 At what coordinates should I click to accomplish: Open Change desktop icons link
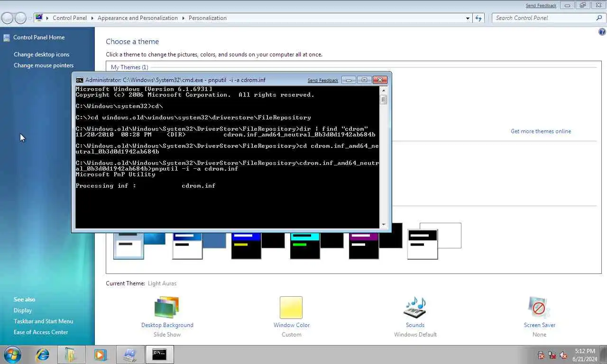click(x=41, y=55)
